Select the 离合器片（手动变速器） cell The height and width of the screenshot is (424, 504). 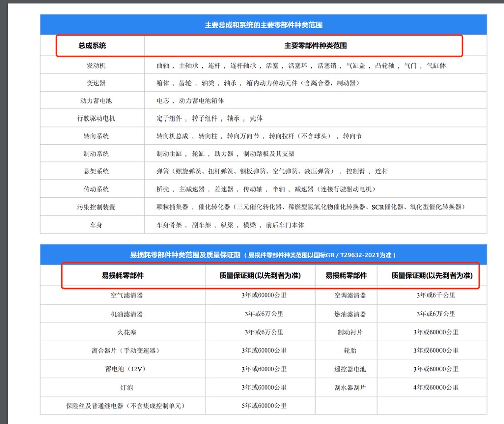click(x=125, y=351)
